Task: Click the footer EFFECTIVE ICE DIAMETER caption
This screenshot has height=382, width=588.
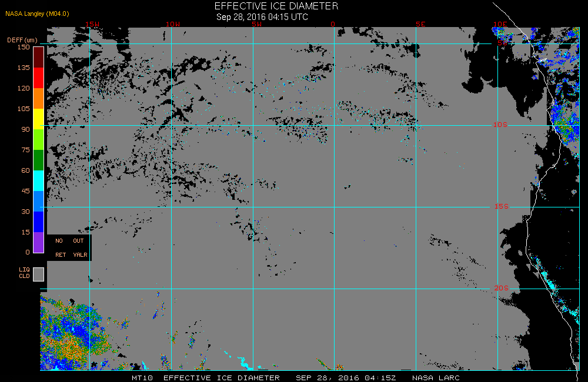Action: (222, 378)
